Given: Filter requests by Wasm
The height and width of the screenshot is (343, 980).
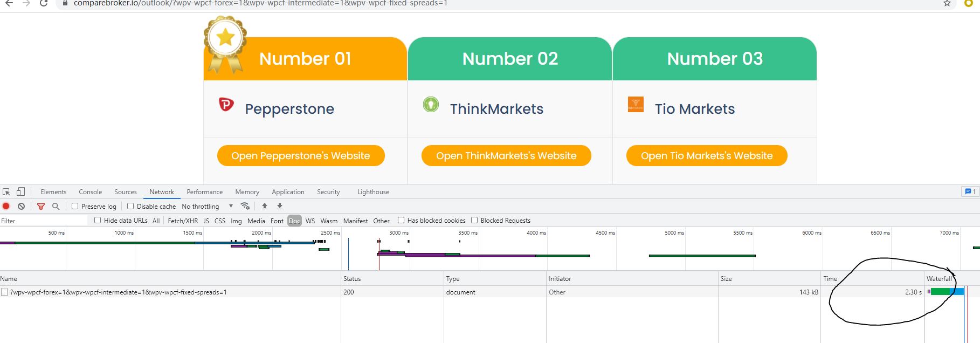Looking at the screenshot, I should [329, 221].
